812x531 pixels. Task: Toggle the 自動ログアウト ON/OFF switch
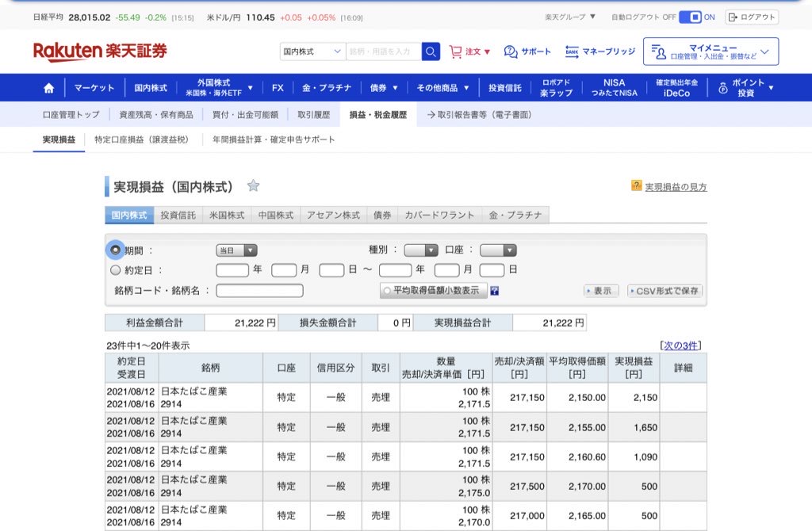pos(690,17)
